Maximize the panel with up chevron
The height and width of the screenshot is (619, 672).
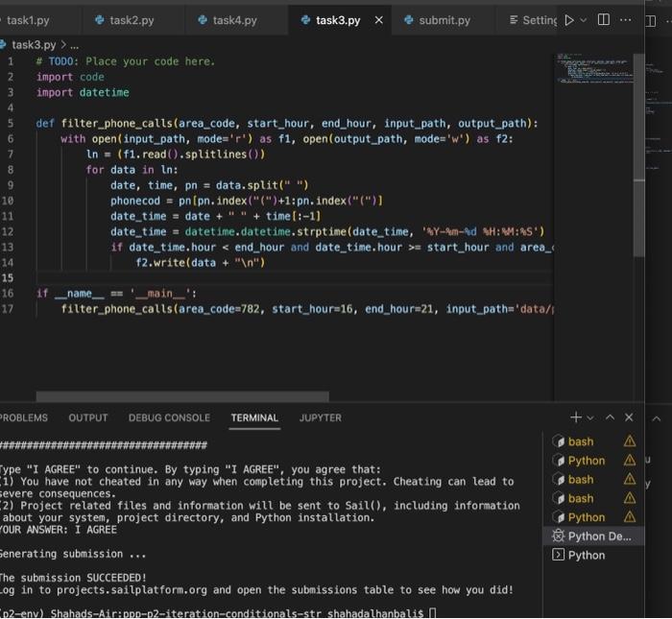point(610,417)
